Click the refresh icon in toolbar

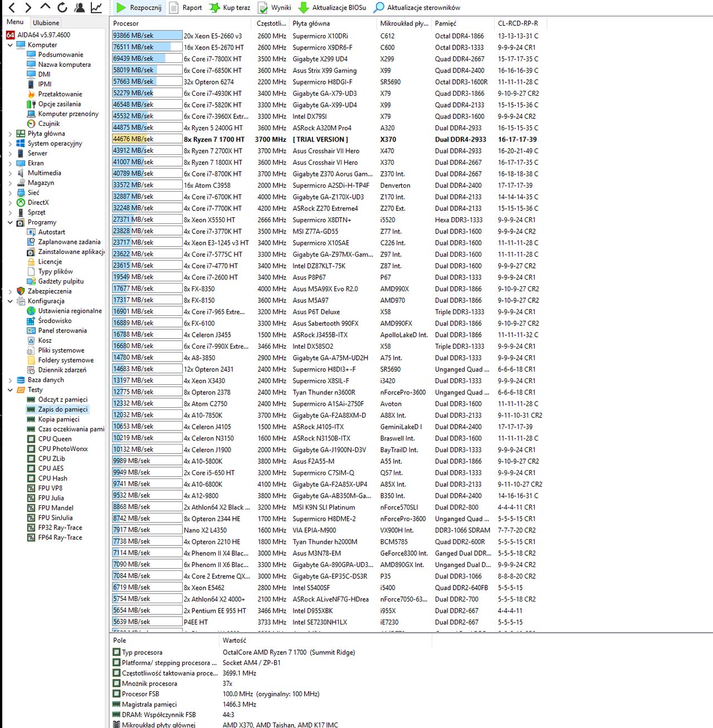pyautogui.click(x=62, y=8)
